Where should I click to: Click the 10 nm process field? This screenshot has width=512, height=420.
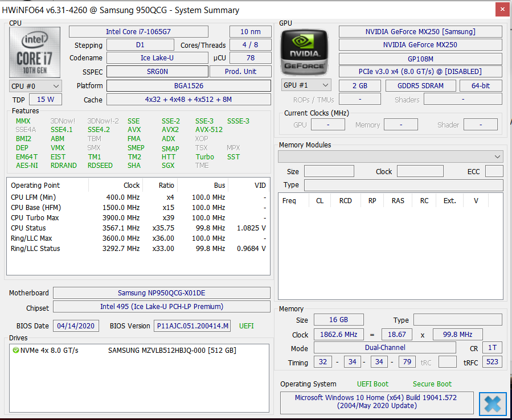tap(251, 32)
